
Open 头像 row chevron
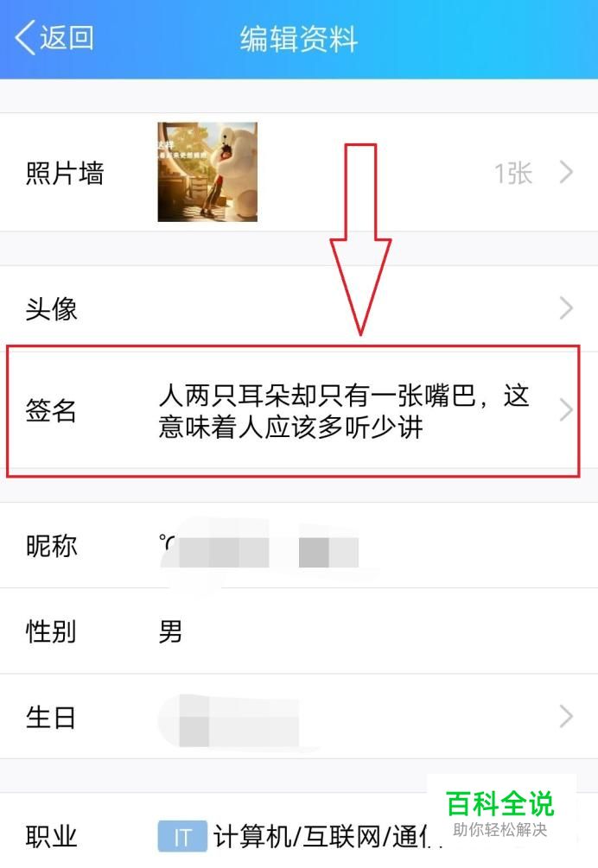tap(566, 308)
